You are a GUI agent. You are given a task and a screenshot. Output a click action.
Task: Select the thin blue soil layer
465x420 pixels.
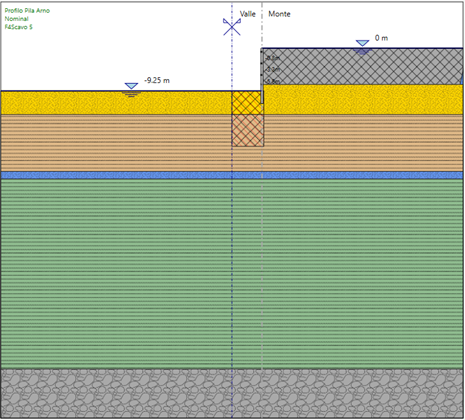point(232,175)
